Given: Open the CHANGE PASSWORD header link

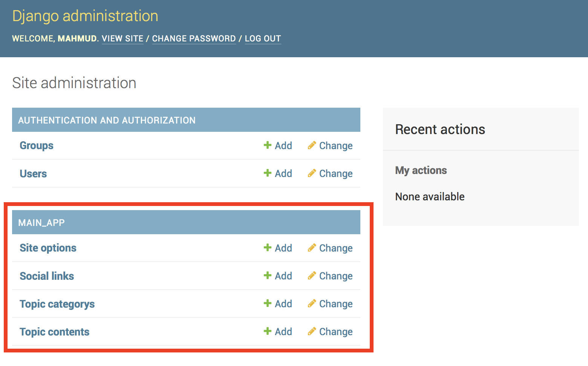Looking at the screenshot, I should click(x=194, y=39).
